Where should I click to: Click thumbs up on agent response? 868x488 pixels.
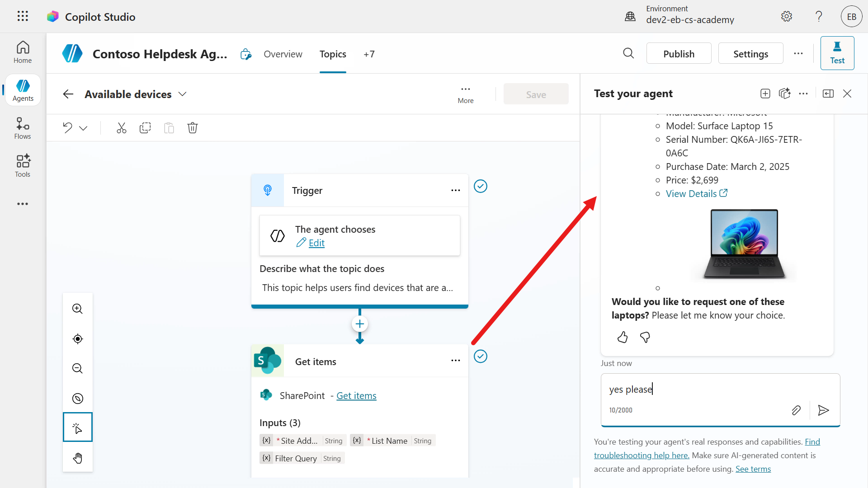click(623, 337)
